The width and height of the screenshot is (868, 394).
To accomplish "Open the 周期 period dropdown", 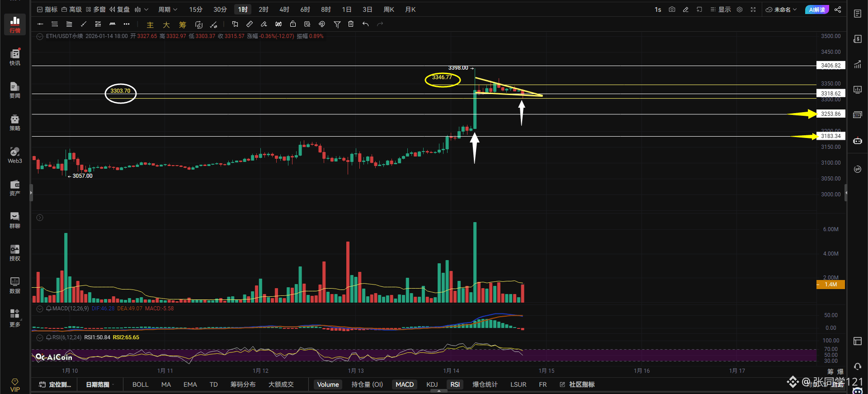I will click(168, 9).
